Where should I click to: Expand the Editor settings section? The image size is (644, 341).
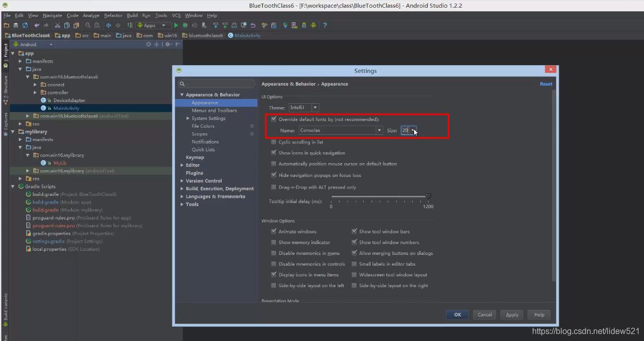[182, 165]
